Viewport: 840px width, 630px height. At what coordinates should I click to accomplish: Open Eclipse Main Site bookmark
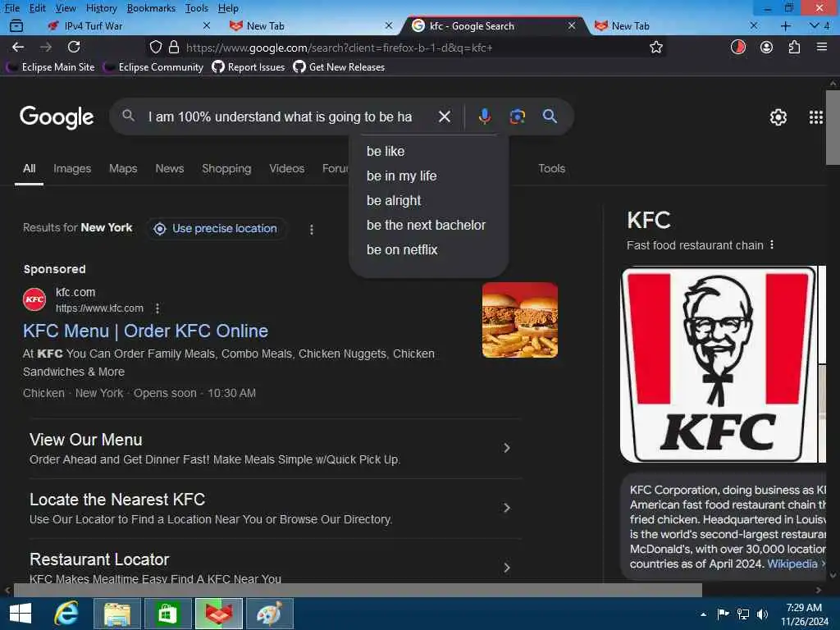(51, 67)
